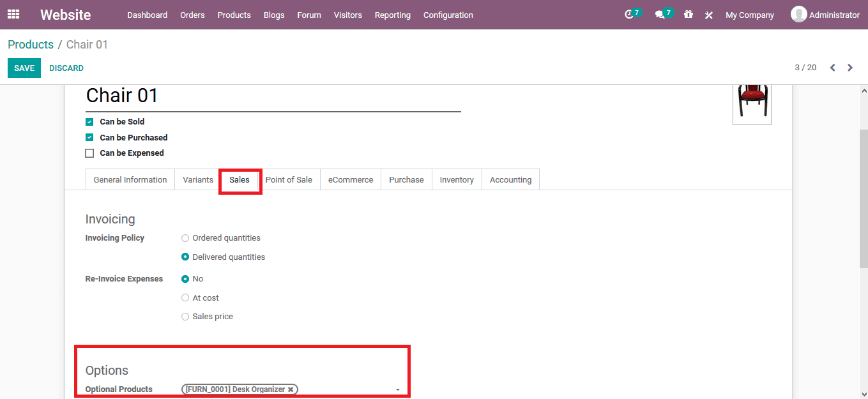Open the Dashboard menu
This screenshot has width=868, height=399.
point(147,15)
